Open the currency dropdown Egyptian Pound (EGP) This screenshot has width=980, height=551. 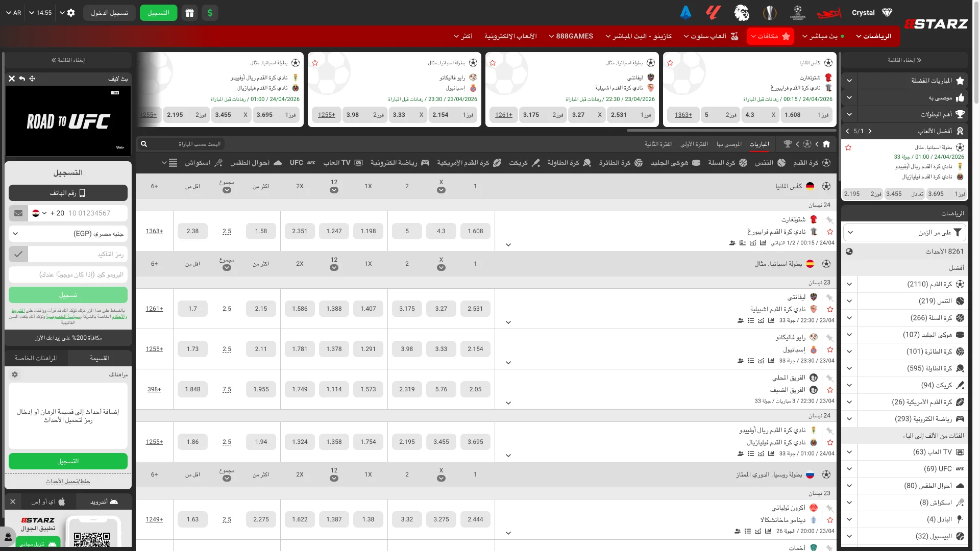coord(68,234)
